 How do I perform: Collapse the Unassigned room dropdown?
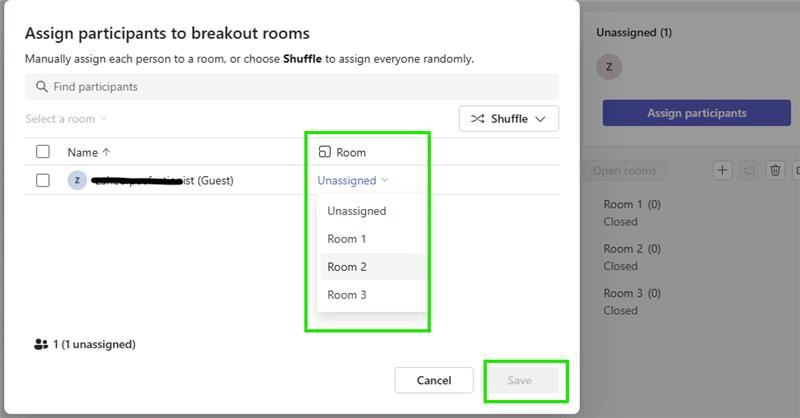352,181
